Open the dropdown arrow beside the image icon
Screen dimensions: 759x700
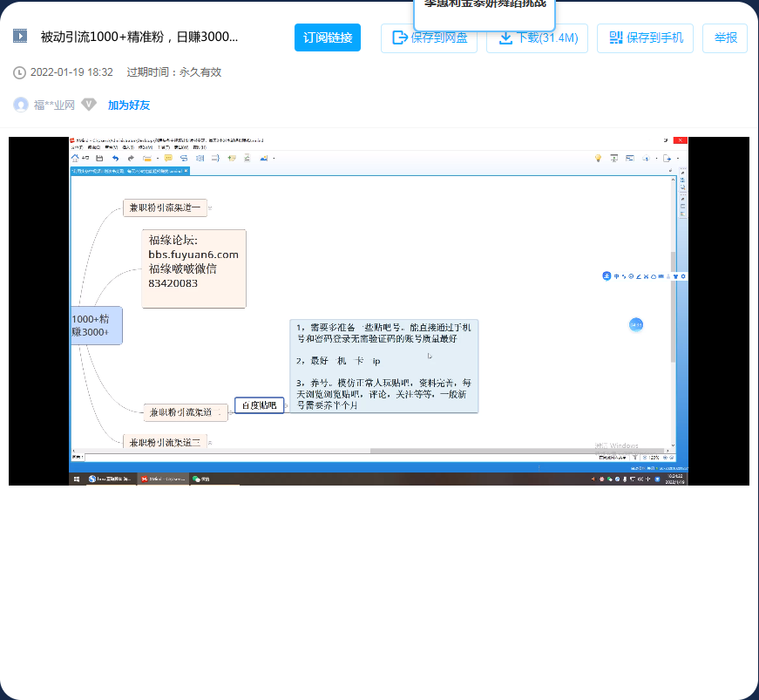(274, 159)
